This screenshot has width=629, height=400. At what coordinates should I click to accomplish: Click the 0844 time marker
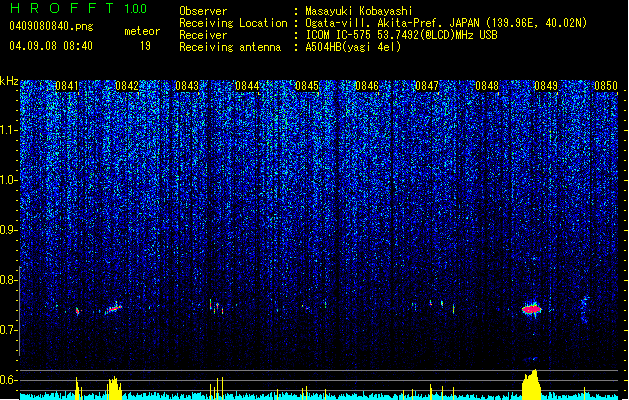(247, 86)
